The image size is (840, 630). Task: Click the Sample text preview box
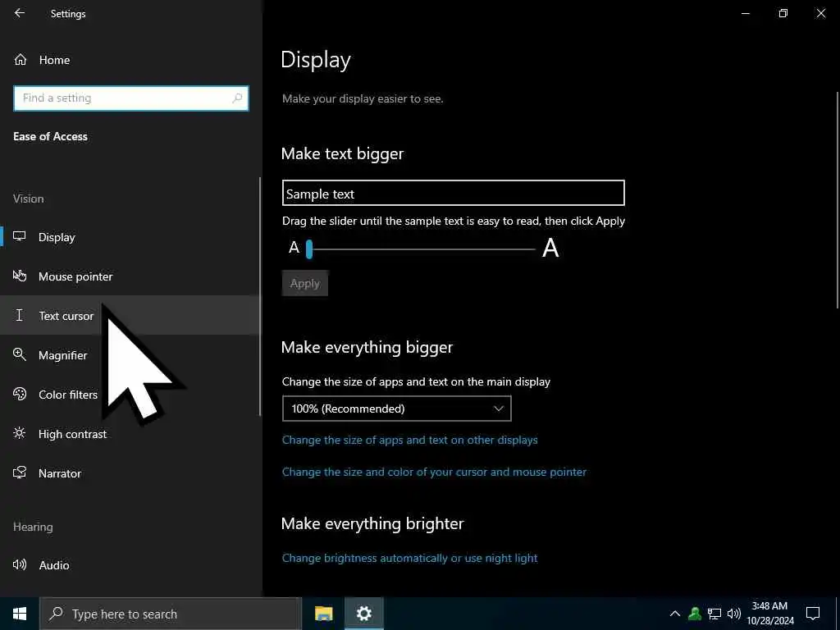453,193
